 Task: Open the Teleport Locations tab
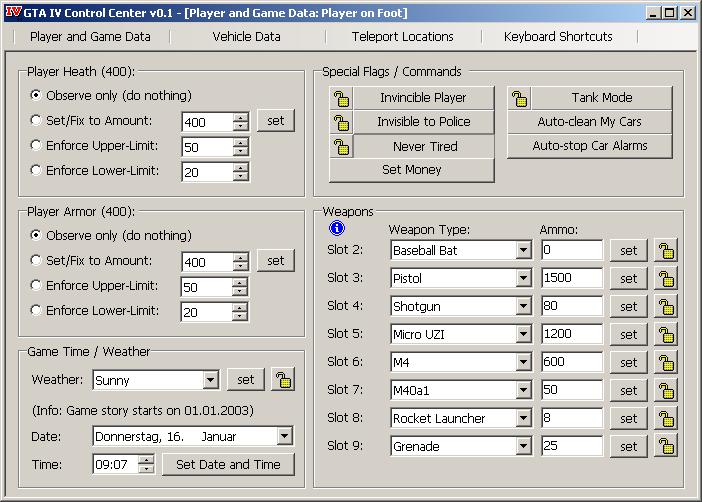coord(402,37)
